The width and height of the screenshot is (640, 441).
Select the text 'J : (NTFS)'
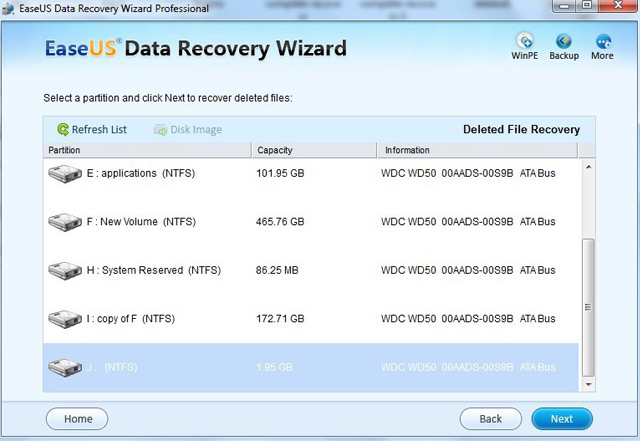pyautogui.click(x=112, y=367)
